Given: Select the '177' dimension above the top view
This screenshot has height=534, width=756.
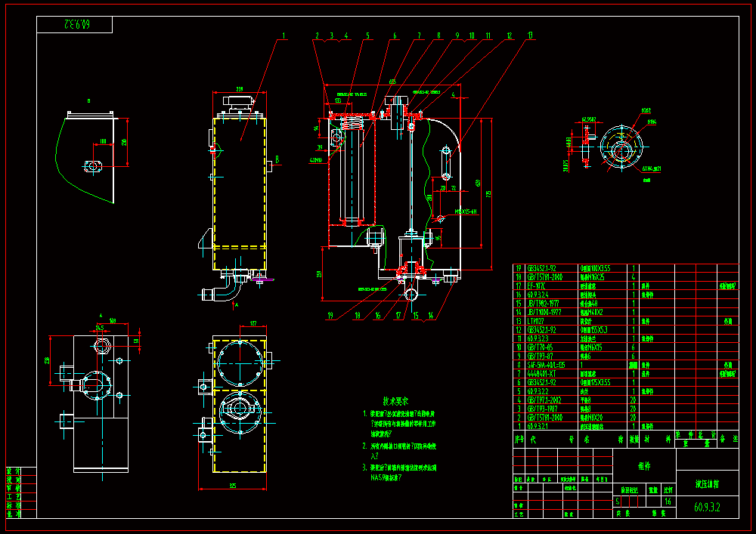Looking at the screenshot, I should pyautogui.click(x=253, y=323).
